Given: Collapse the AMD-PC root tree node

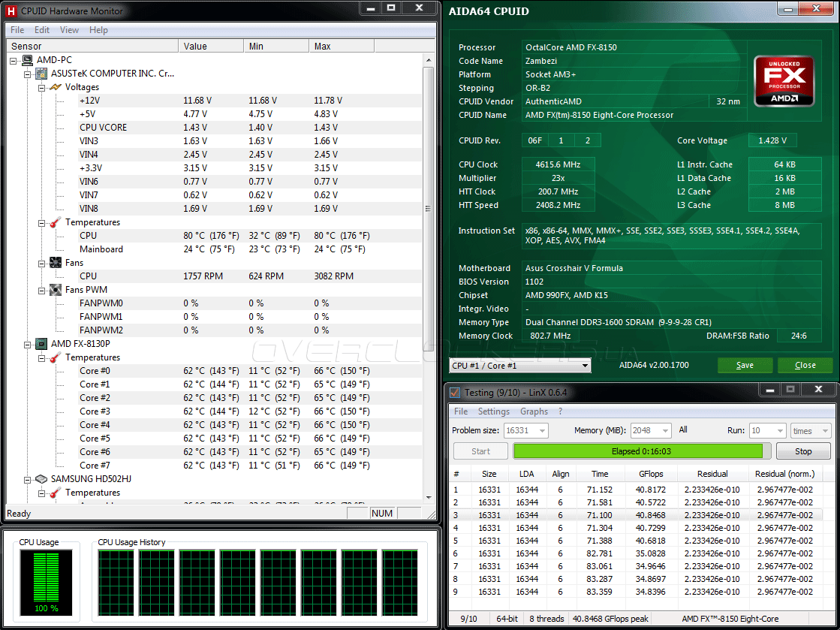Looking at the screenshot, I should pos(14,60).
